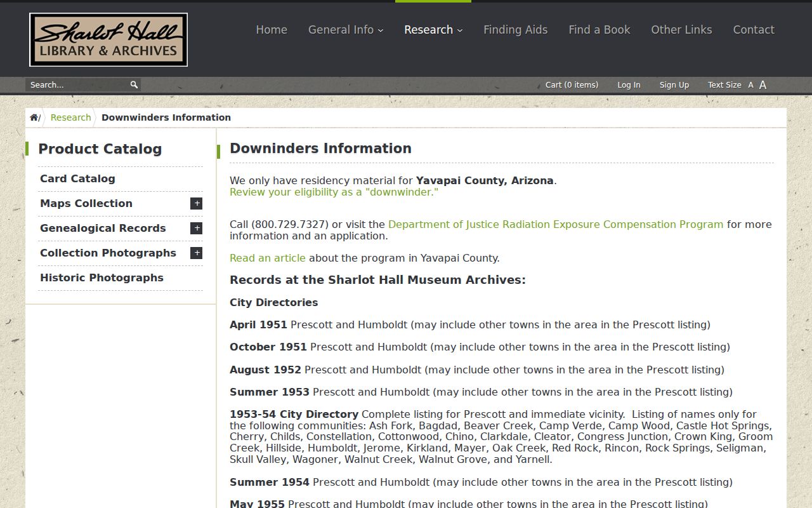Open the Contact page
The image size is (812, 508).
pos(754,30)
